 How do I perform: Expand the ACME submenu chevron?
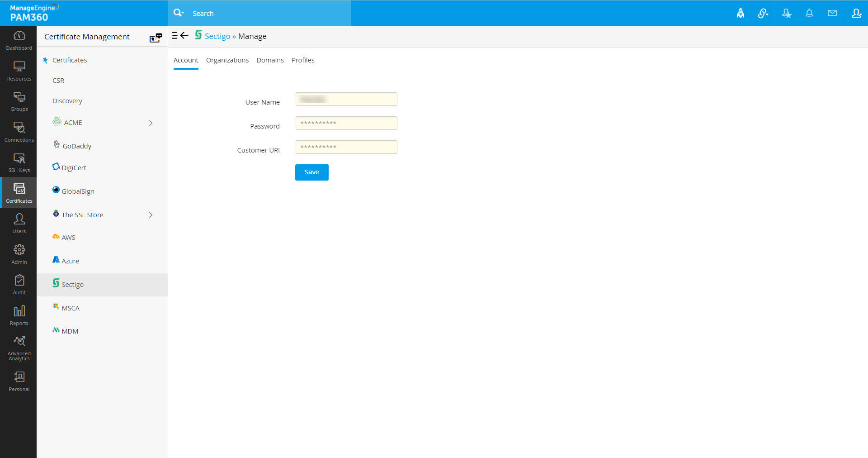coord(151,123)
